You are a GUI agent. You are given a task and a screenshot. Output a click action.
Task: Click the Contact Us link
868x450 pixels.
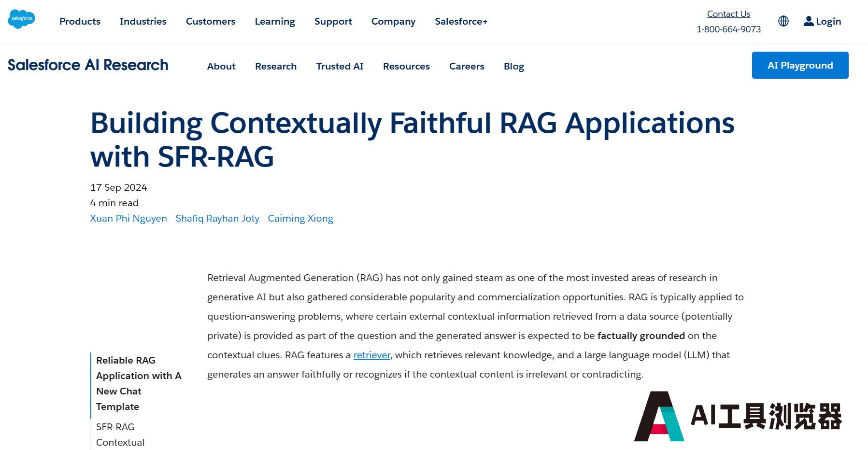(x=728, y=14)
